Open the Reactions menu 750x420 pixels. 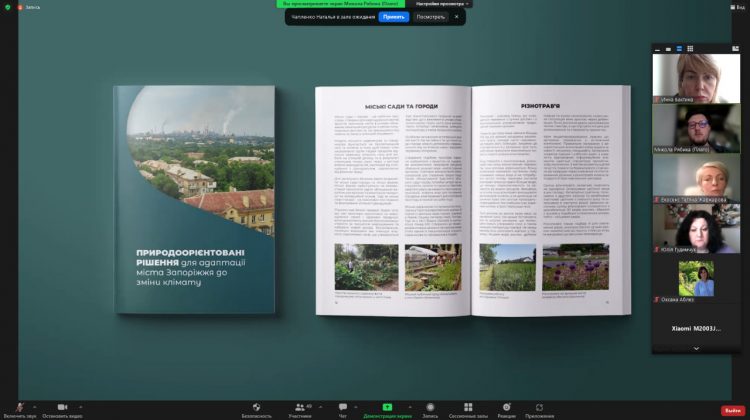pyautogui.click(x=506, y=407)
